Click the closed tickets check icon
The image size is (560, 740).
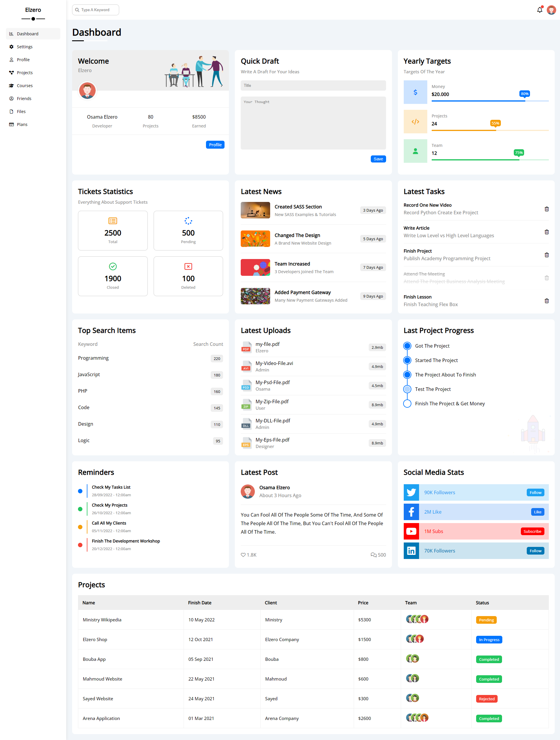point(113,266)
